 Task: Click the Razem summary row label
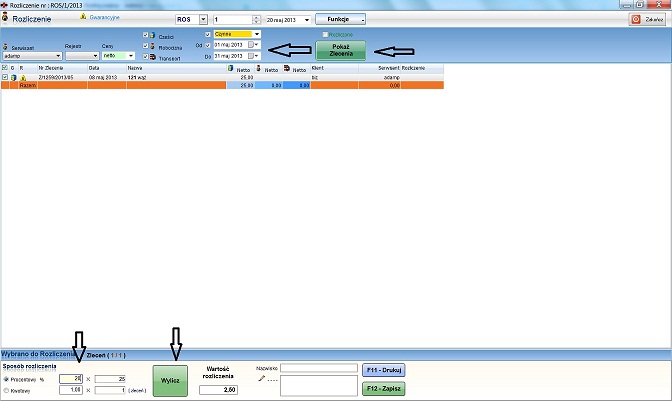27,85
